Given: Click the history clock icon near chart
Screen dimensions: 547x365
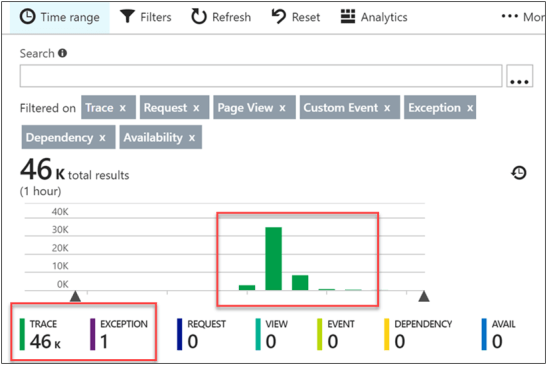Looking at the screenshot, I should 519,173.
